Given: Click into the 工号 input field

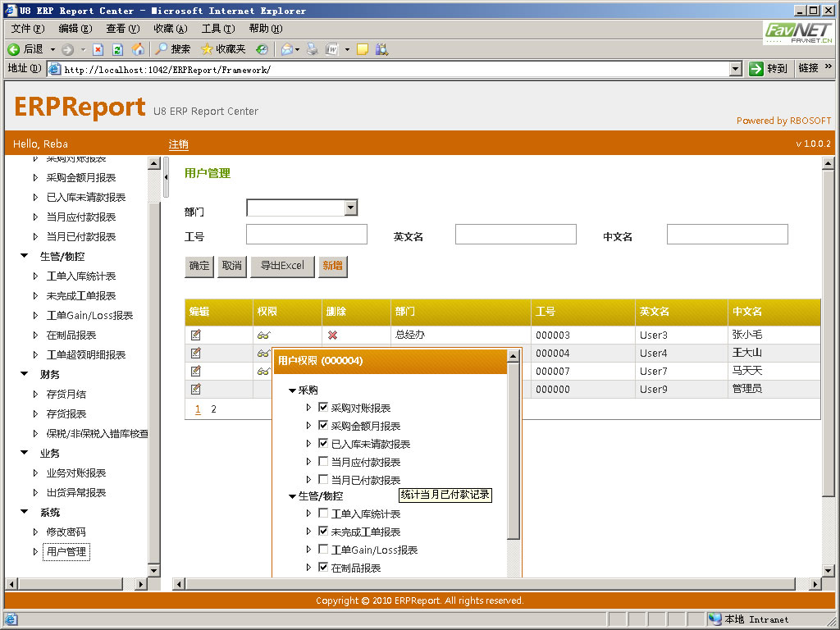Looking at the screenshot, I should point(307,235).
